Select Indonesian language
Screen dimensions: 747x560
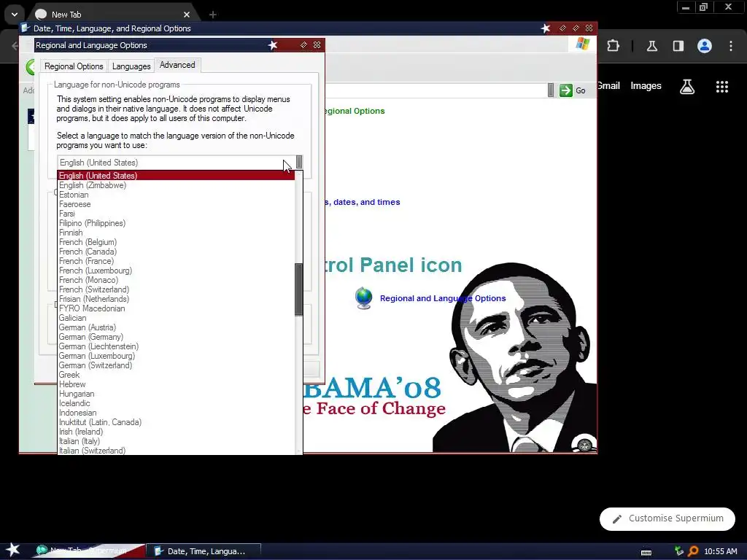pyautogui.click(x=176, y=413)
